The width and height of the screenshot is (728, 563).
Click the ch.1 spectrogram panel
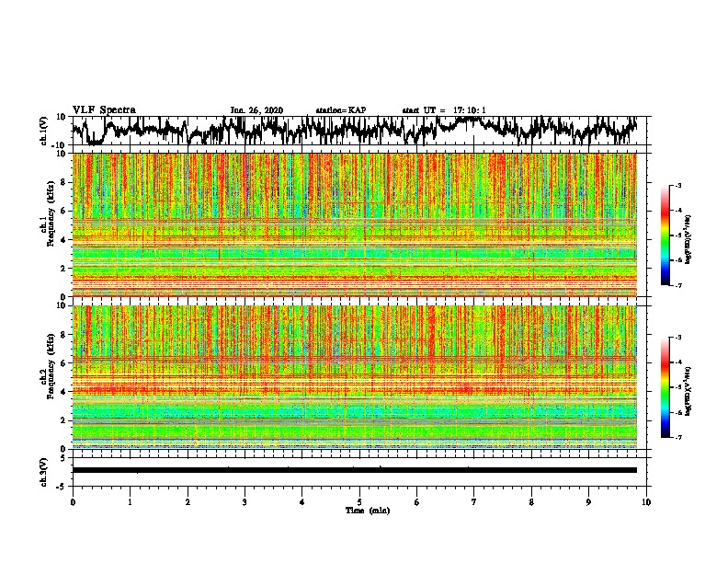click(355, 224)
